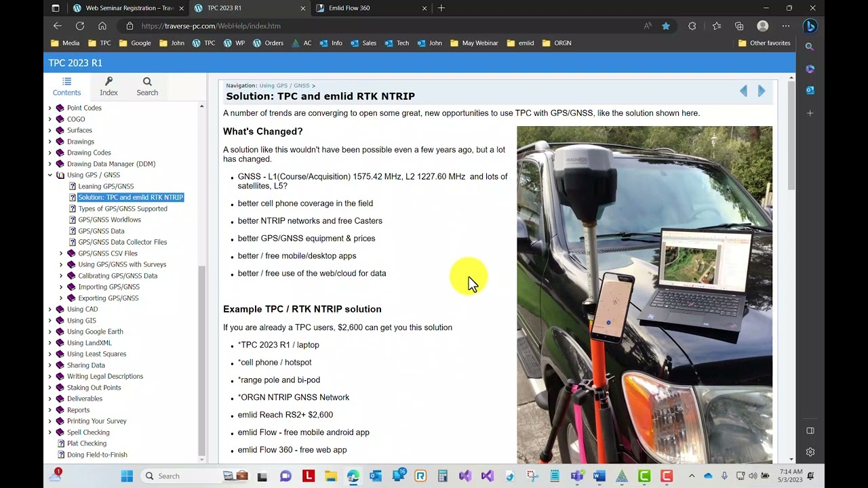Click sidebar search magnifier icon
868x488 pixels.
[x=810, y=47]
